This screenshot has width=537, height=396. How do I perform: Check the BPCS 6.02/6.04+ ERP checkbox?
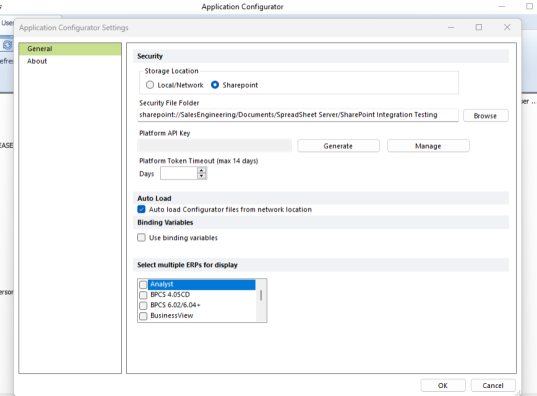coord(143,305)
